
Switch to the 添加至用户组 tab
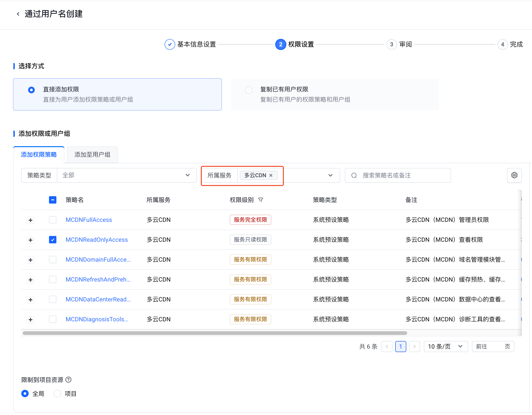(92, 155)
